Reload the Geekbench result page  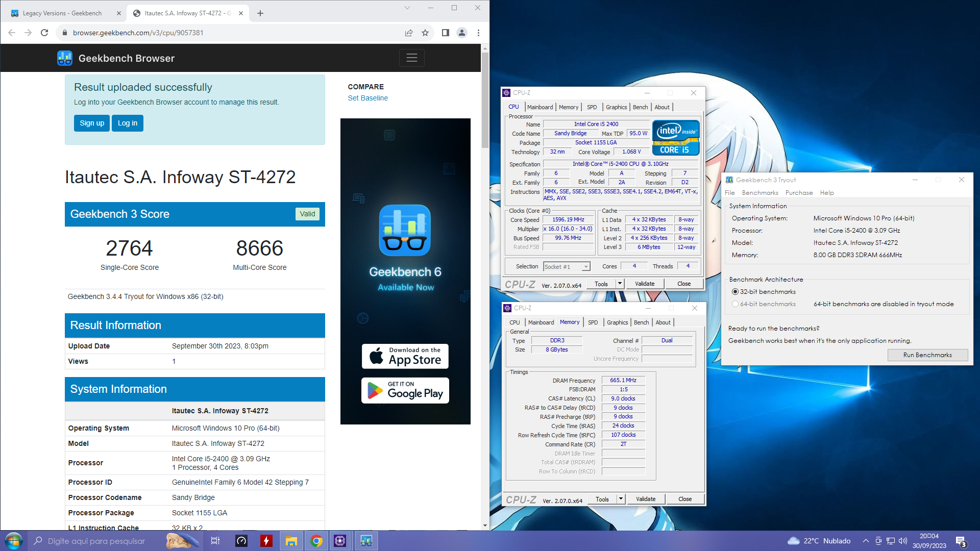[x=44, y=33]
